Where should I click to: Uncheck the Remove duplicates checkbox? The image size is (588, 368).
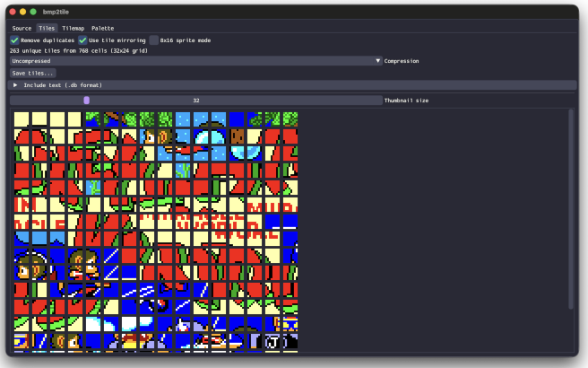tap(14, 40)
